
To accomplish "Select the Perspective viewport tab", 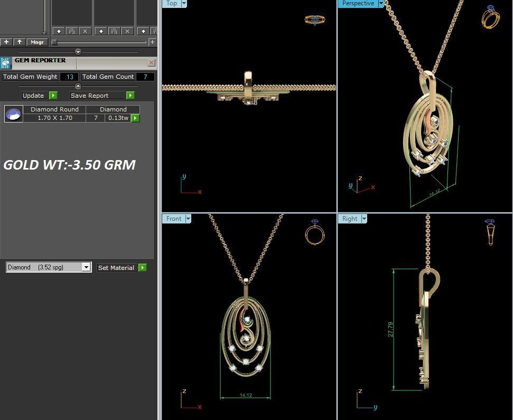I will pyautogui.click(x=358, y=3).
